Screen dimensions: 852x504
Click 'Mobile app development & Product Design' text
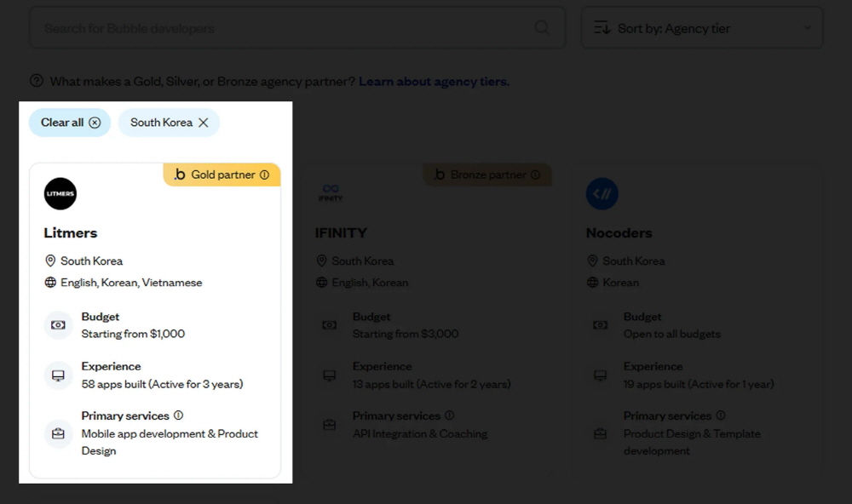pos(170,442)
